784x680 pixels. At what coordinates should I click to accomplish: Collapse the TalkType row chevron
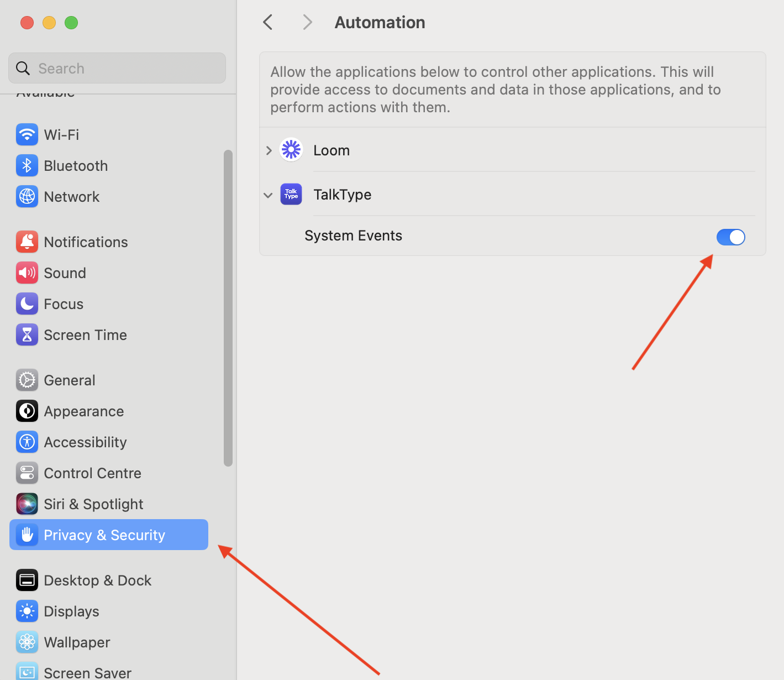click(x=268, y=195)
